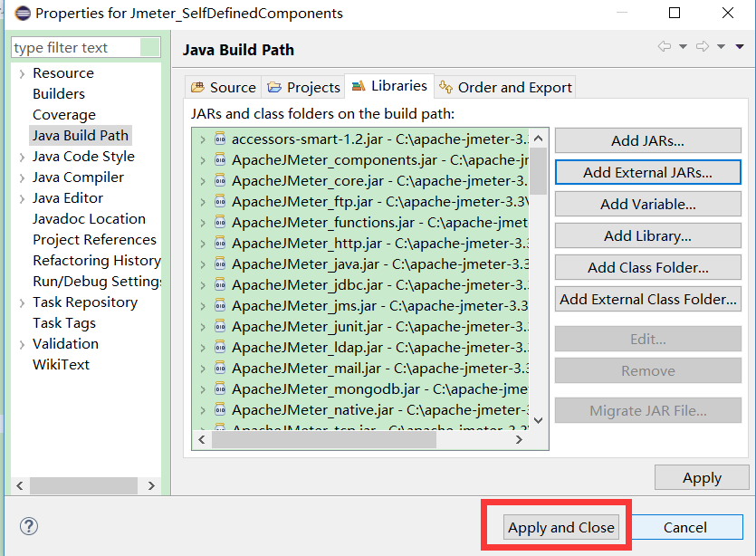Screen dimensions: 756x556
Task: Select Coverage in the properties tree
Action: [64, 115]
